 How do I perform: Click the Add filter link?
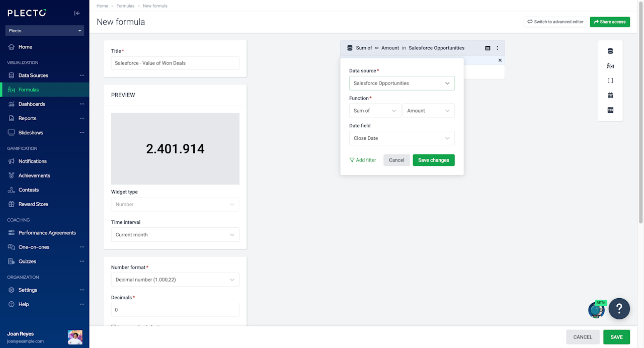363,160
